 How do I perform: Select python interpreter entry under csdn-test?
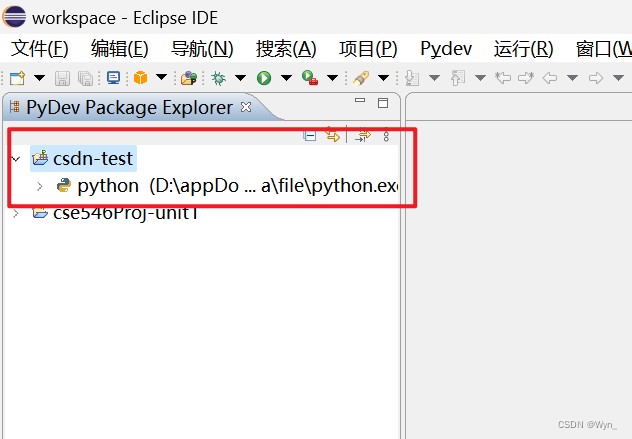(x=227, y=186)
